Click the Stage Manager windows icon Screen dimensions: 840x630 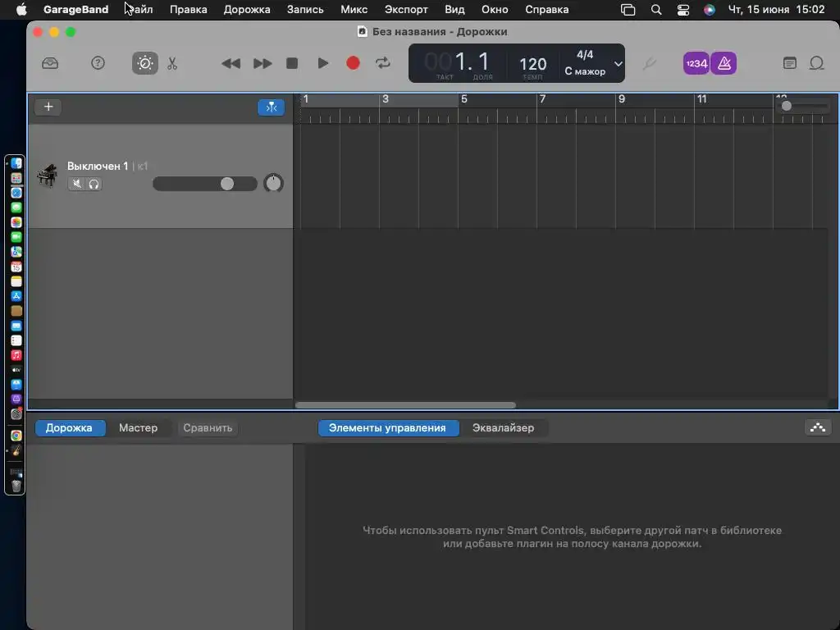628,10
